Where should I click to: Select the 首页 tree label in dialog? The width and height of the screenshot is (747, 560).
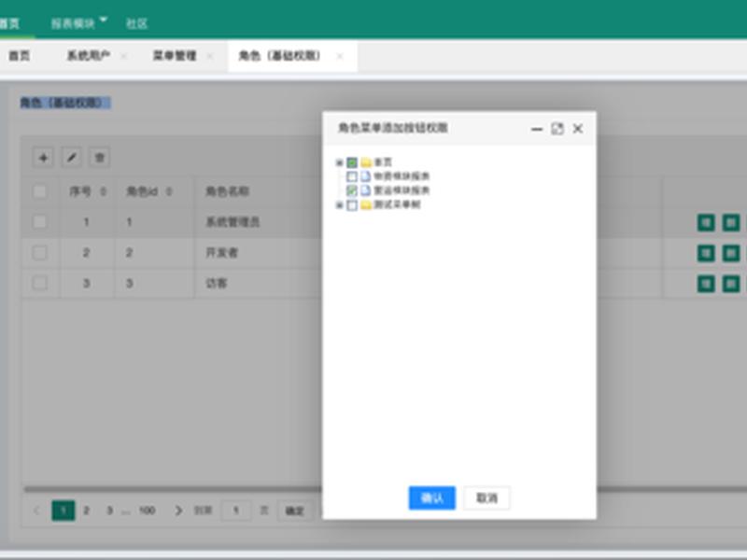pyautogui.click(x=383, y=162)
